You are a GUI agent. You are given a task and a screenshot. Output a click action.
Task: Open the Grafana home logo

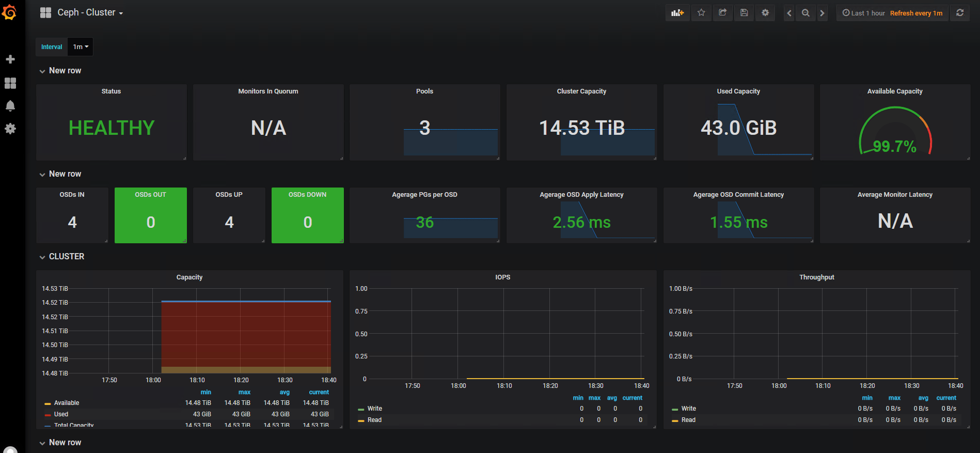tap(9, 12)
